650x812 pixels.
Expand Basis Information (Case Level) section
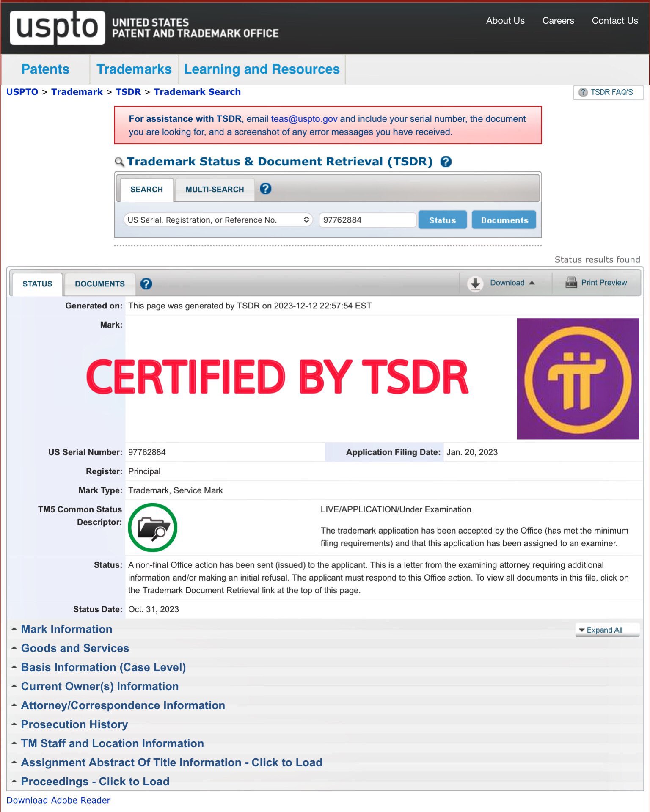(103, 667)
